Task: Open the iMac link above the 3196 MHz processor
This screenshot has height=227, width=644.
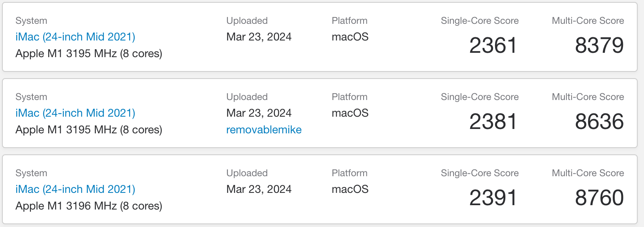Action: coord(75,189)
